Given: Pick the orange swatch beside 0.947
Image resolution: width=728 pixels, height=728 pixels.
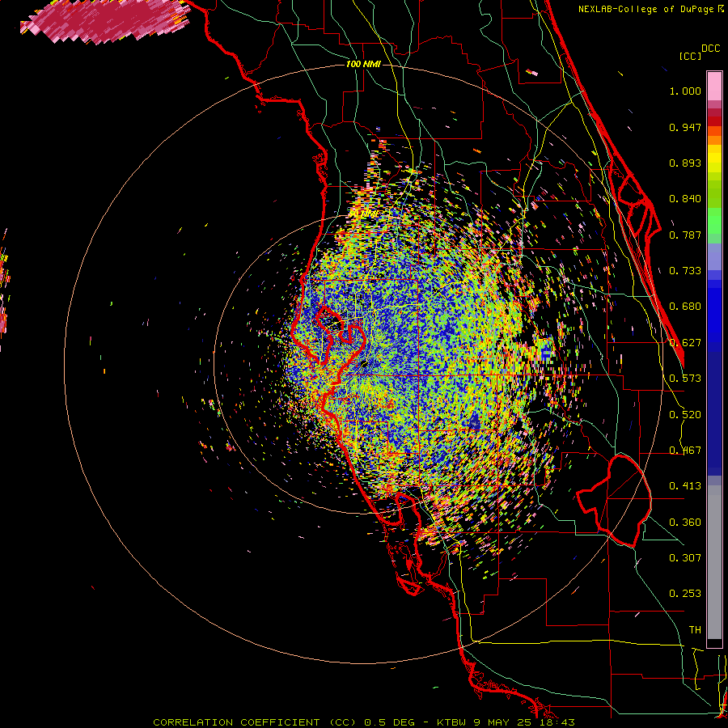Looking at the screenshot, I should [x=714, y=130].
